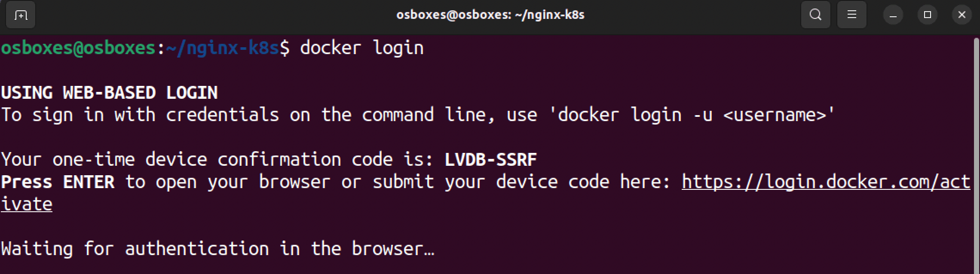Click the green osboxes@osboxes prompt
Screen dimensions: 980x274
(78, 48)
